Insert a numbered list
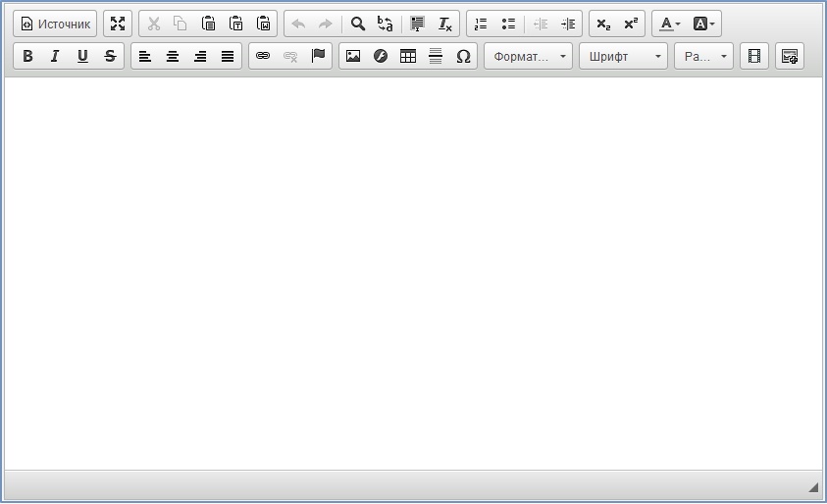Image resolution: width=827 pixels, height=504 pixels. (481, 24)
